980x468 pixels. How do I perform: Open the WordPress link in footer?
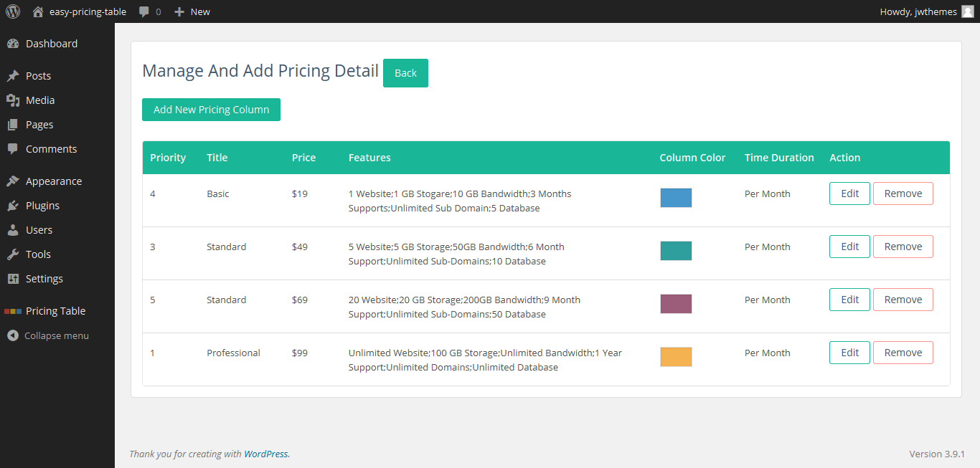coord(266,454)
